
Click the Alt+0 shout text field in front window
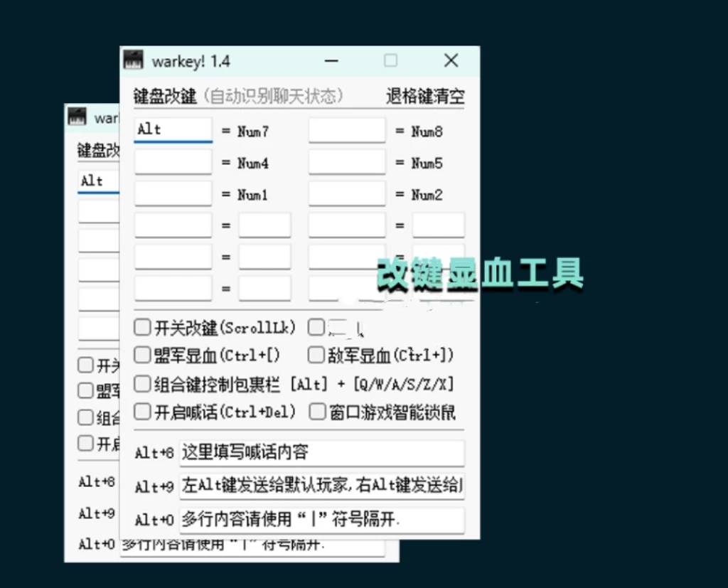[322, 520]
